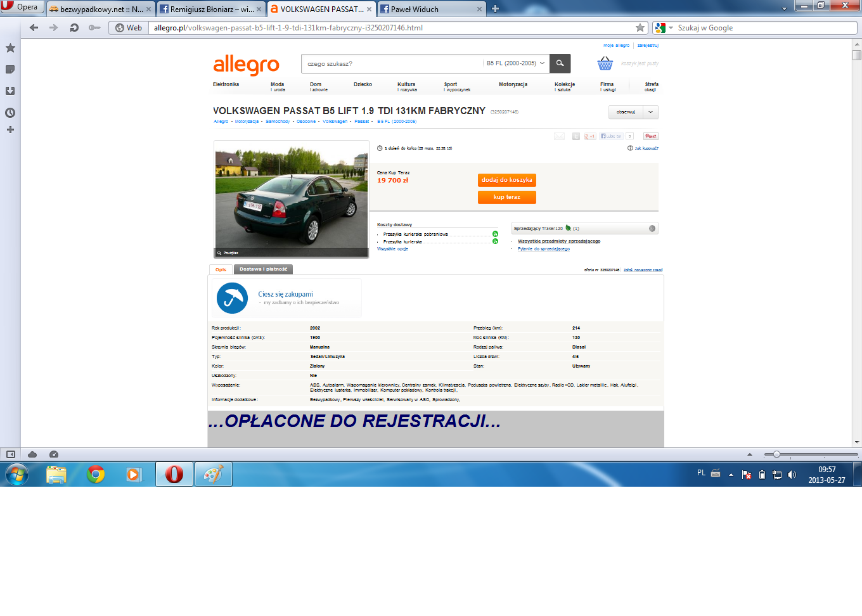The height and width of the screenshot is (616, 862).
Task: Open a new browser tab
Action: point(496,9)
